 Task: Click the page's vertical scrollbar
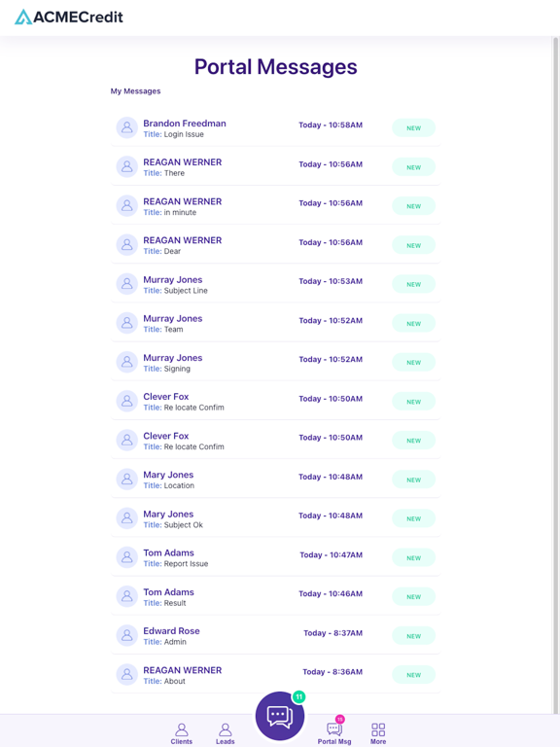(555, 372)
